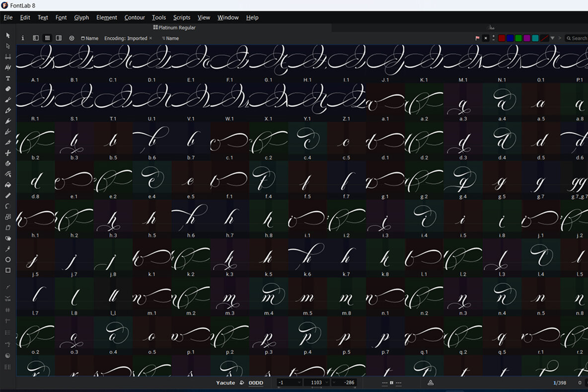The width and height of the screenshot is (588, 392).
Task: Remove the Imported encoding filter with its × button
Action: (x=150, y=38)
